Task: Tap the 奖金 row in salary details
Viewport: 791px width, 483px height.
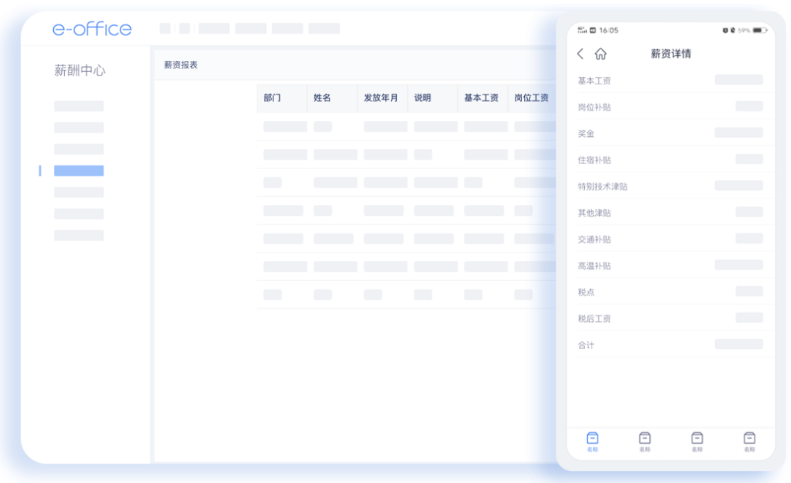Action: point(670,133)
